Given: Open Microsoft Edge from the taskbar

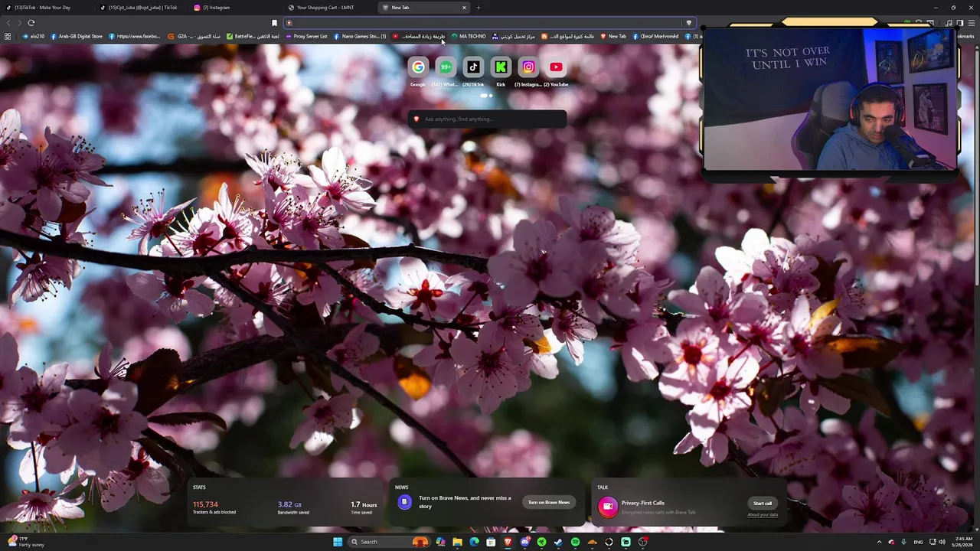Looking at the screenshot, I should click(x=474, y=542).
